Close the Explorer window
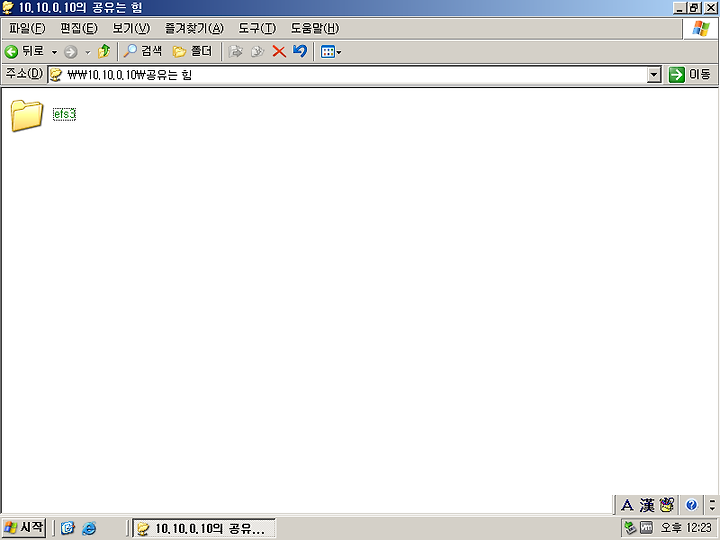 point(710,8)
